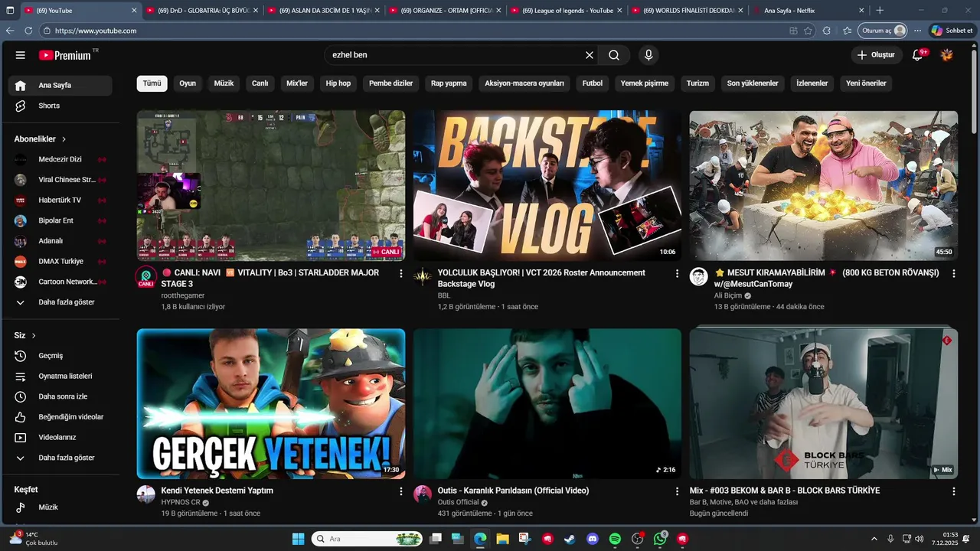Open Habertürk TV subscription channel
Image resolution: width=980 pixels, height=551 pixels.
(x=60, y=200)
